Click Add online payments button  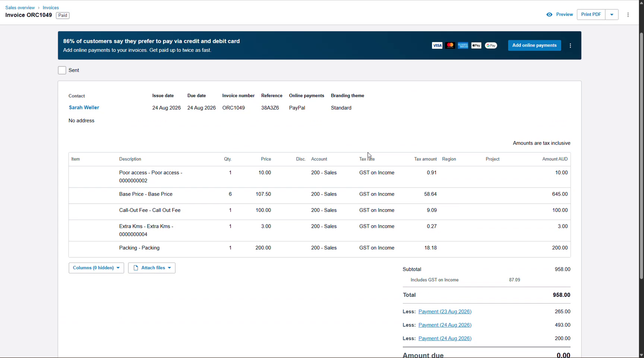(x=534, y=45)
